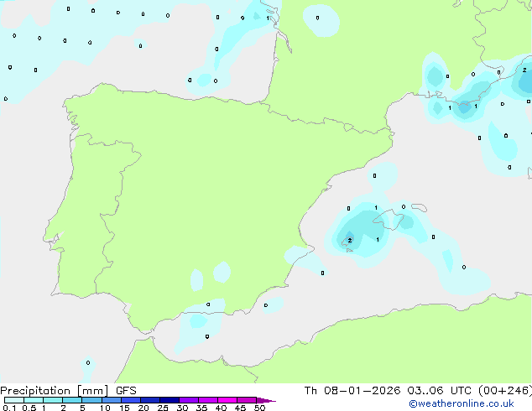Click the '45' legend scale label

pos(240,408)
